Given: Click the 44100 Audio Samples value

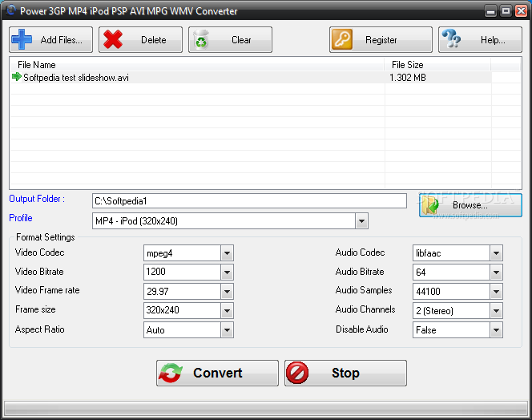Looking at the screenshot, I should pyautogui.click(x=428, y=291).
